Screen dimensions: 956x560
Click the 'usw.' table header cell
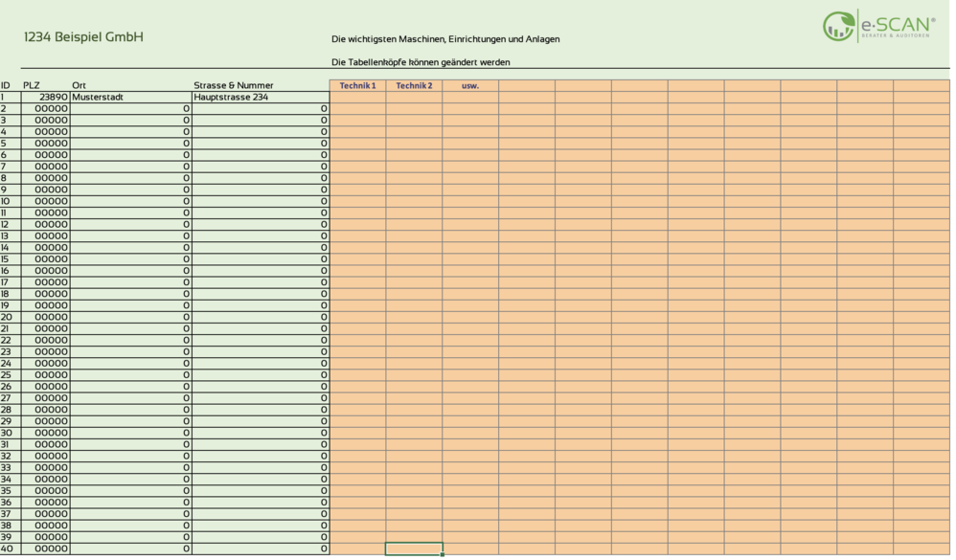(x=470, y=86)
